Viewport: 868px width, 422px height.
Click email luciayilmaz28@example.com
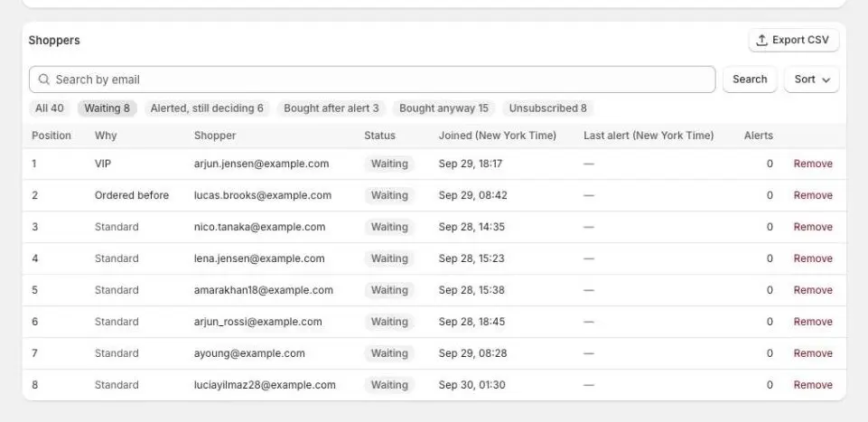(265, 384)
